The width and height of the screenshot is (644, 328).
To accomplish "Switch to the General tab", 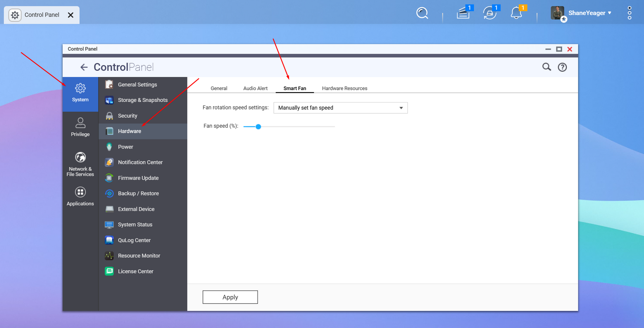I will tap(219, 88).
